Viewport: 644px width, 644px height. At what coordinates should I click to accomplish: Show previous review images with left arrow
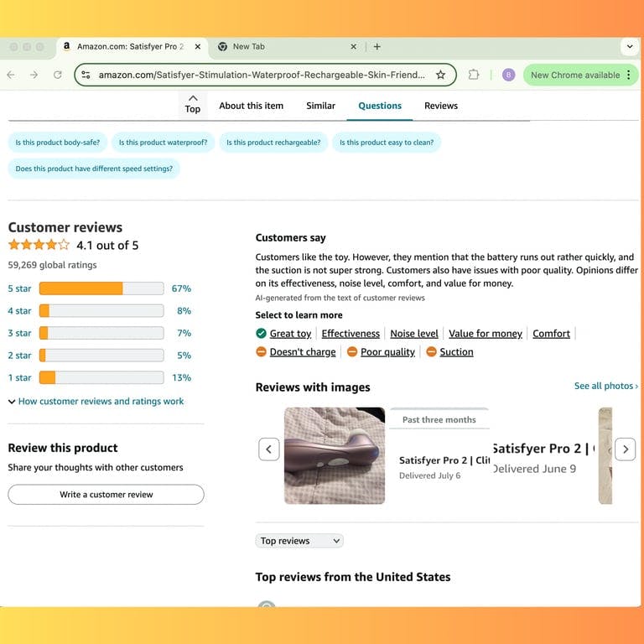coord(269,449)
